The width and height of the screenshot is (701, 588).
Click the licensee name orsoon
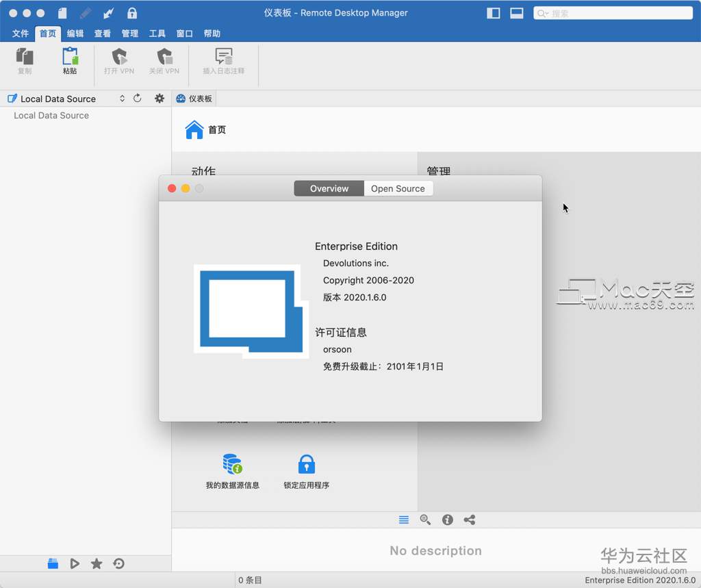[337, 349]
